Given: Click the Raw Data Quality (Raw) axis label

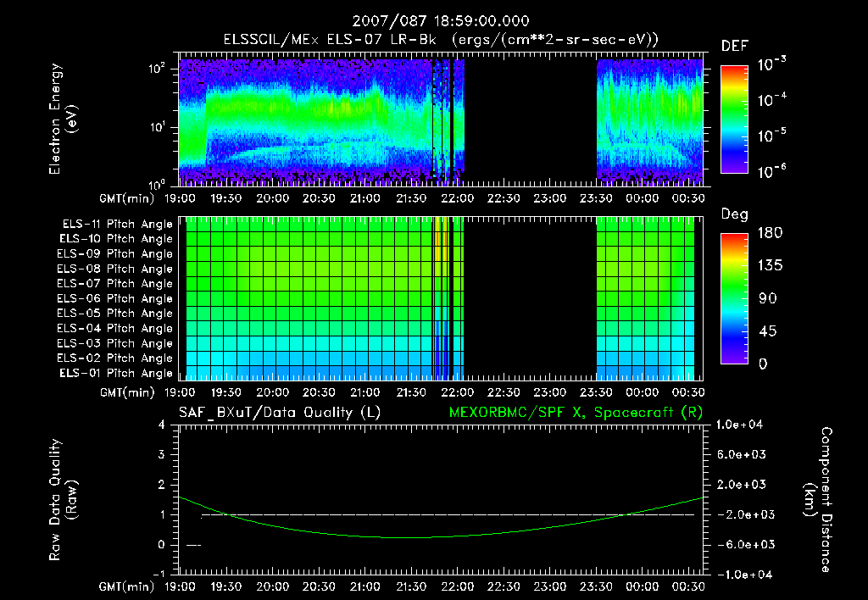Looking at the screenshot, I should pyautogui.click(x=63, y=500).
